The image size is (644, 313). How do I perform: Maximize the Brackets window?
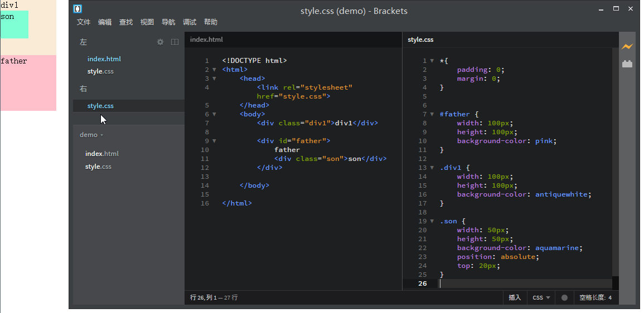616,8
